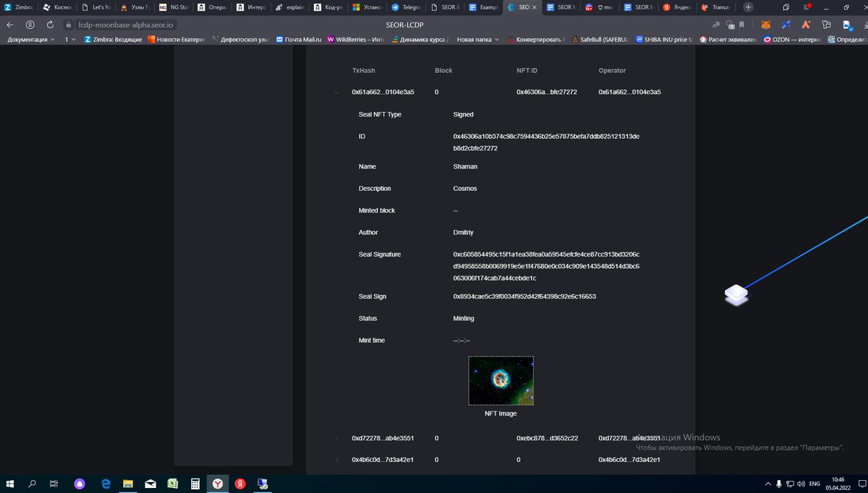Switch to the Zimbra browser tab
This screenshot has height=493, width=868.
click(x=18, y=7)
